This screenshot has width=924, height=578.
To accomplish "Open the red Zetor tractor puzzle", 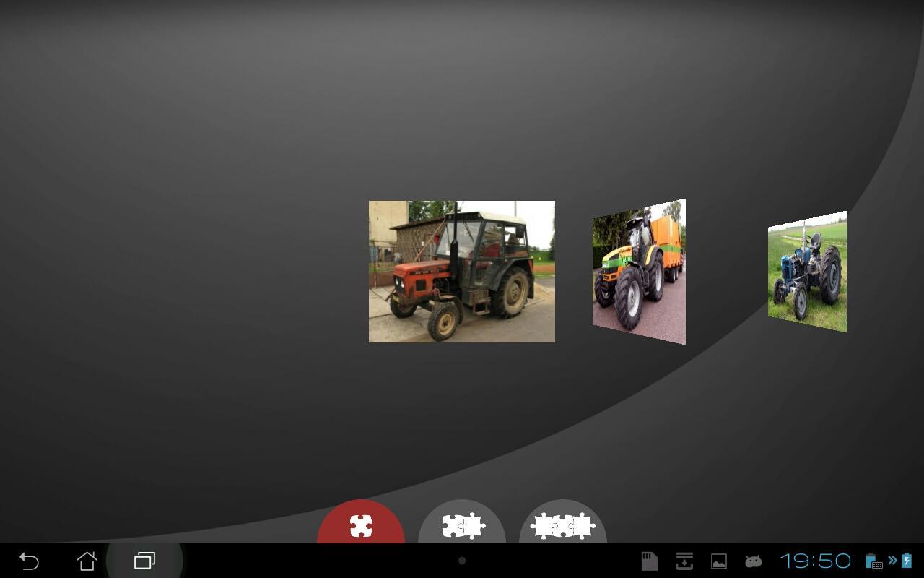I will point(462,271).
